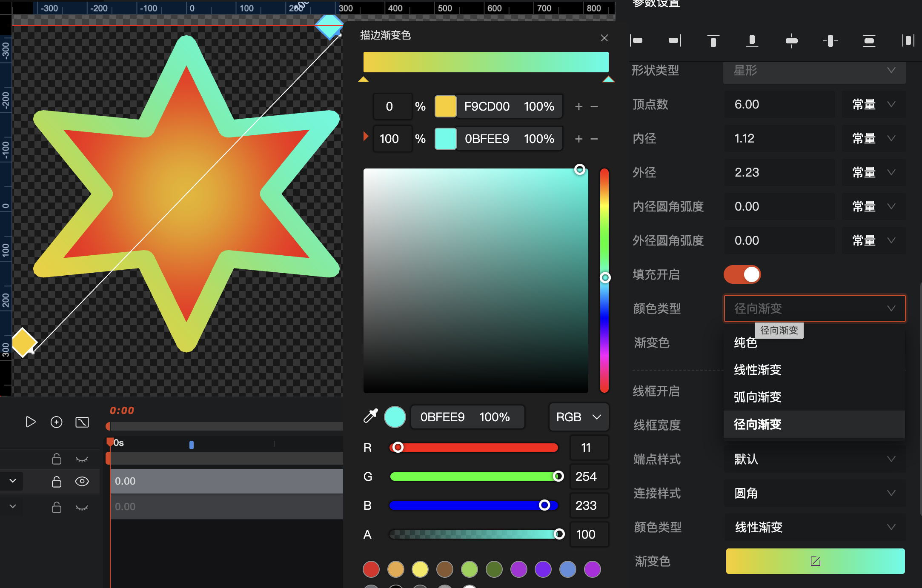Open the 顶点数 常量 dropdown
Image resolution: width=922 pixels, height=588 pixels.
point(873,104)
